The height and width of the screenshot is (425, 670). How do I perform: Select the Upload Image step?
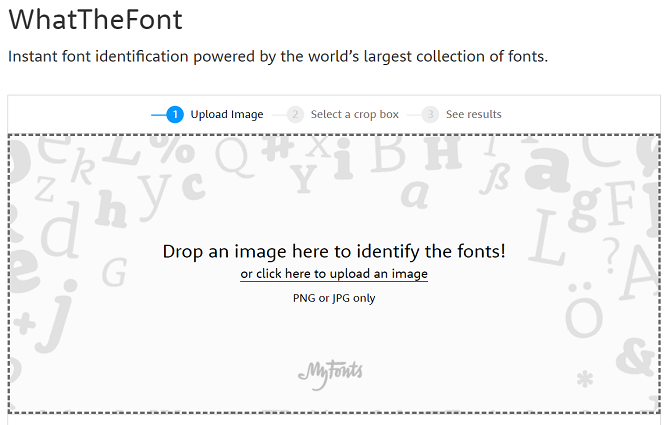(x=227, y=114)
